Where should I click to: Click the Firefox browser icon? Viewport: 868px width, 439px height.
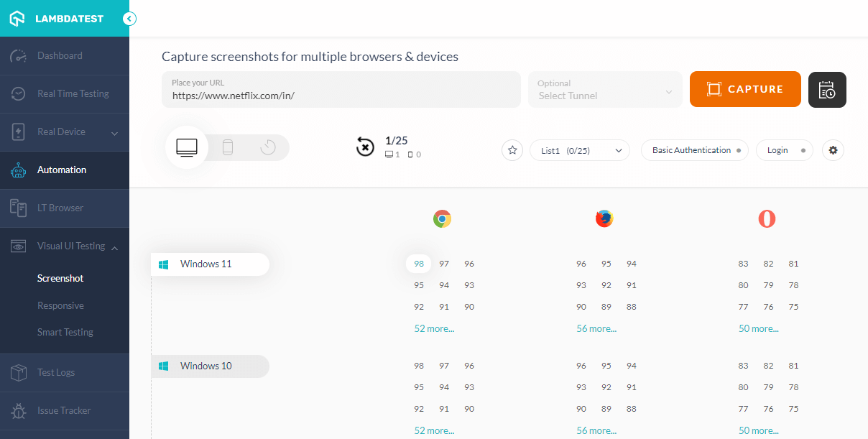(604, 218)
